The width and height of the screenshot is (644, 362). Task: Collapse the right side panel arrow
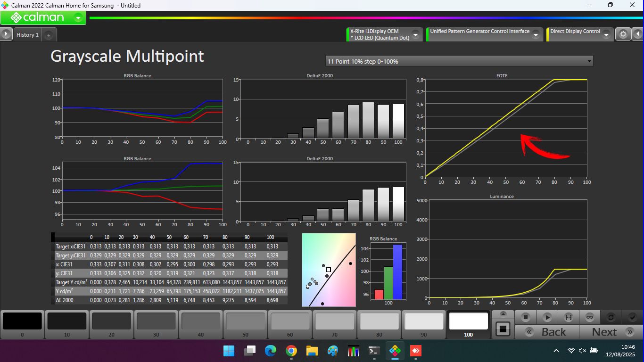[x=638, y=34]
